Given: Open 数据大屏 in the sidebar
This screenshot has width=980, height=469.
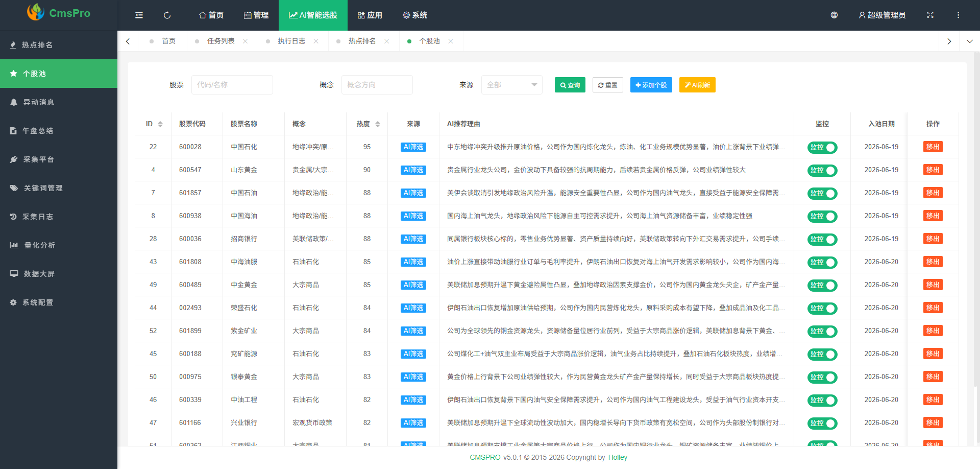Looking at the screenshot, I should pyautogui.click(x=59, y=274).
